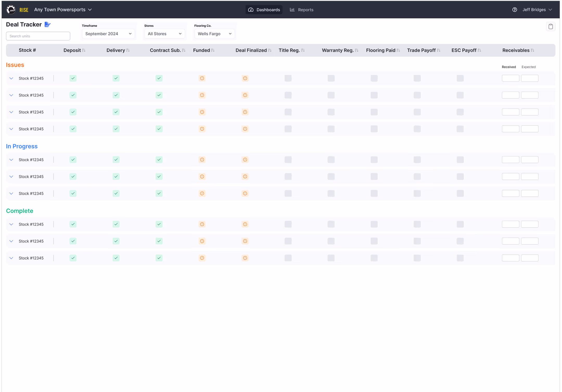The image size is (562, 392).
Task: Sort by the Flooring Paid column icon
Action: click(398, 50)
